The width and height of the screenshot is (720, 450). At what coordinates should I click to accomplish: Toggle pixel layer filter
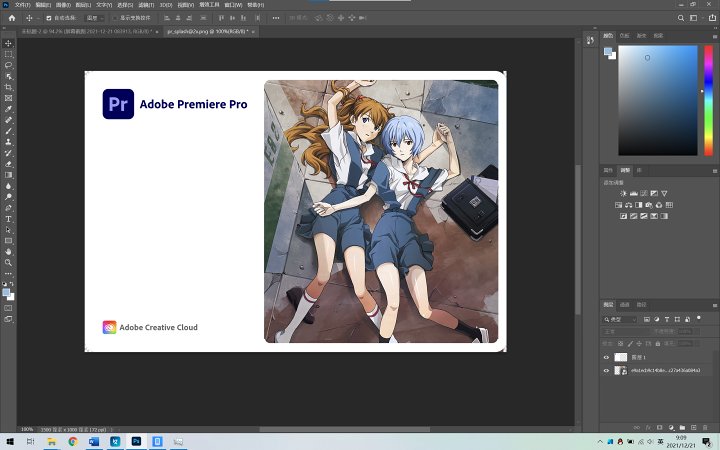(x=647, y=319)
